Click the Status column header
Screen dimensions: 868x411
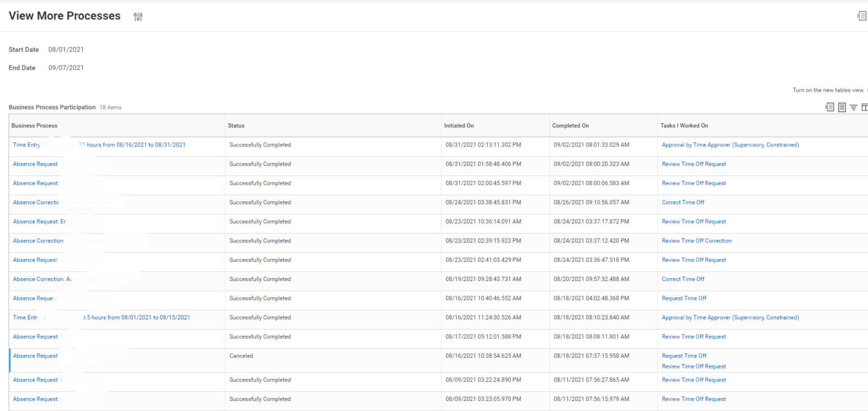click(x=236, y=126)
